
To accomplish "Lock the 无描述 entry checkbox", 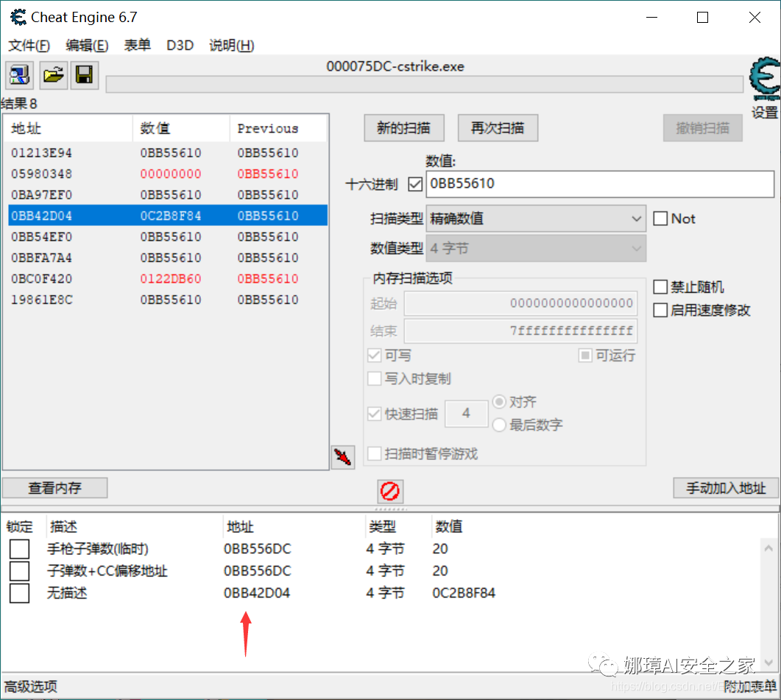I will click(19, 593).
